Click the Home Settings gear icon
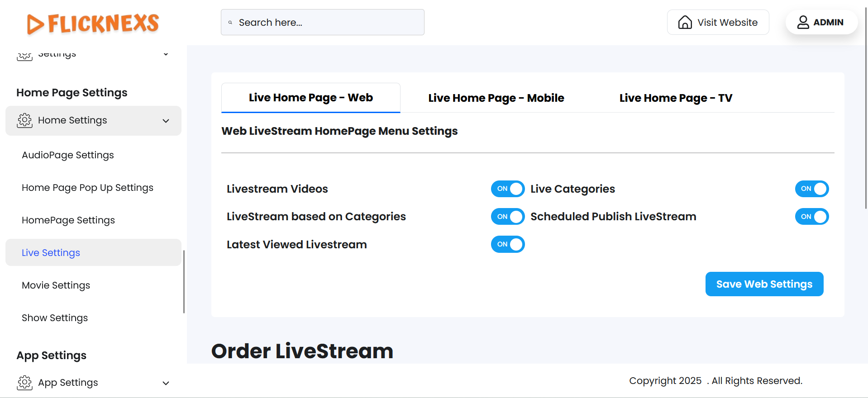The image size is (868, 398). click(25, 120)
